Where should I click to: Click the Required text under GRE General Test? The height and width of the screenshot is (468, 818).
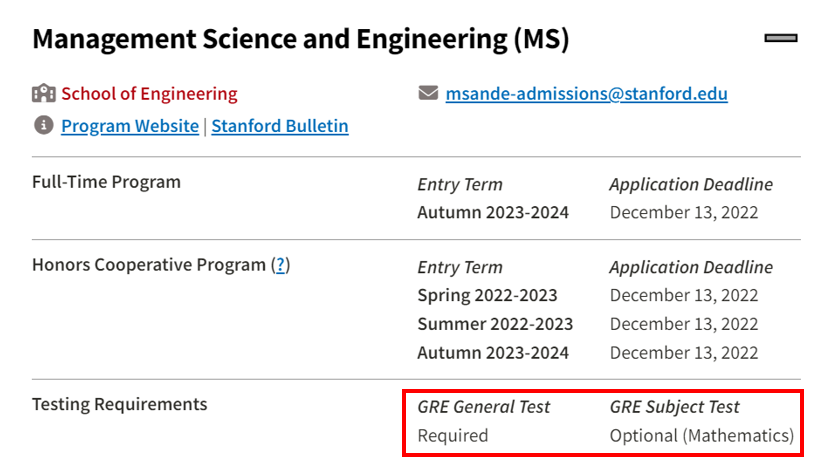click(x=453, y=435)
